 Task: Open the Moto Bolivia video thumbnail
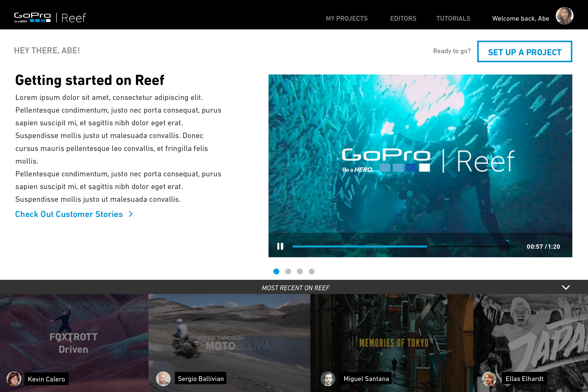click(x=229, y=343)
